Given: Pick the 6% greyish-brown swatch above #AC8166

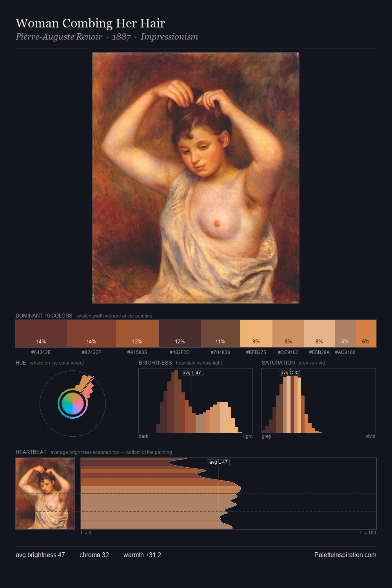Looking at the screenshot, I should point(345,334).
